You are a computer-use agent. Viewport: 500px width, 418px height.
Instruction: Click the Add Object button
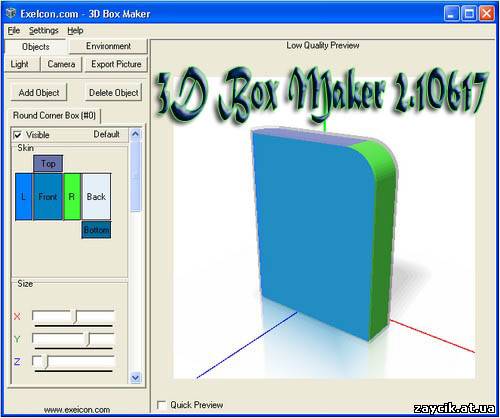point(39,93)
